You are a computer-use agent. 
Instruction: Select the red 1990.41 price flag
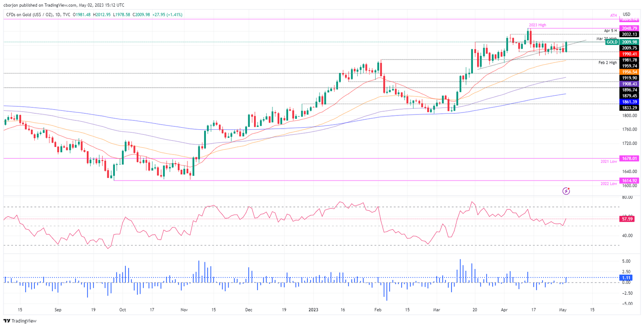(629, 54)
